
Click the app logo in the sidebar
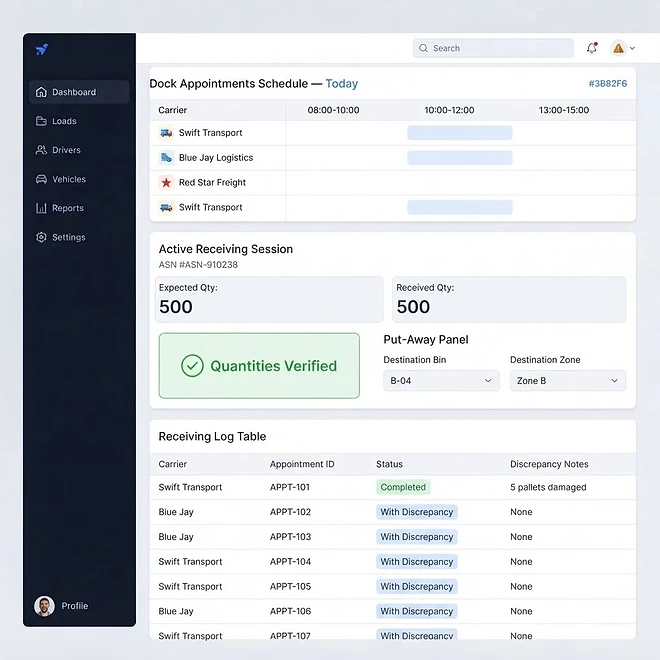(x=42, y=49)
